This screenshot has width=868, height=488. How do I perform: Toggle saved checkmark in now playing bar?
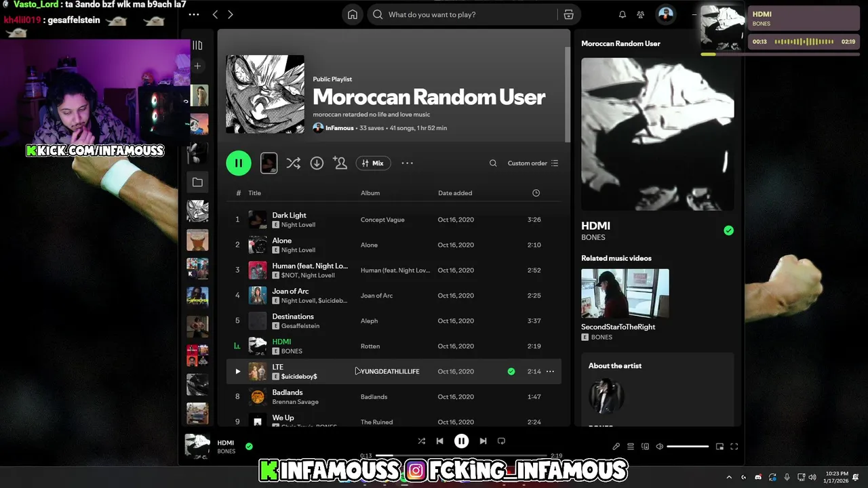pyautogui.click(x=249, y=446)
